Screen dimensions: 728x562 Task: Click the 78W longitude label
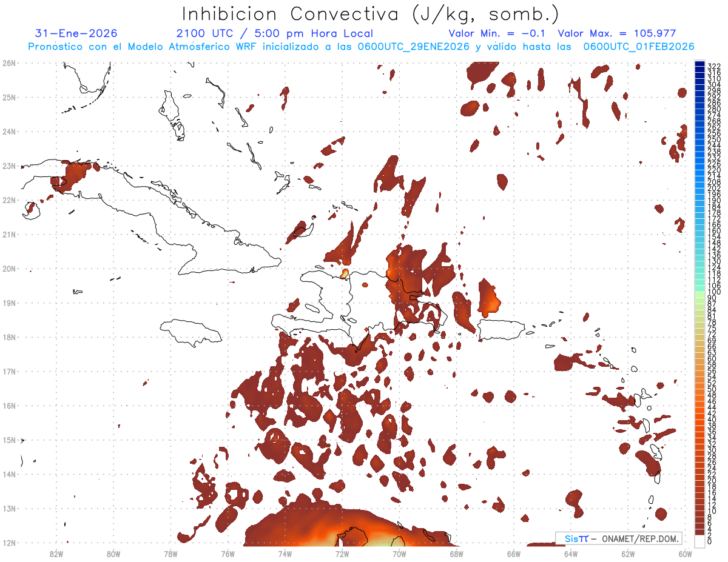pos(170,554)
